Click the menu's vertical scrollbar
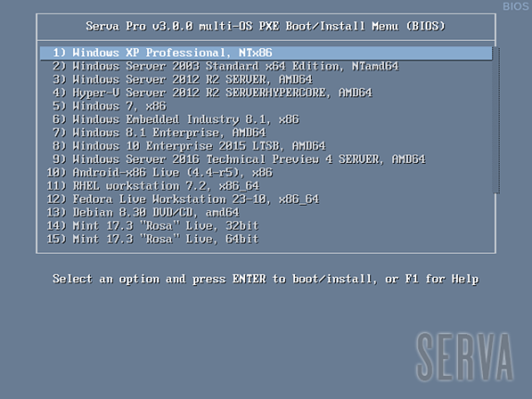This screenshot has height=399, width=532. (496, 120)
